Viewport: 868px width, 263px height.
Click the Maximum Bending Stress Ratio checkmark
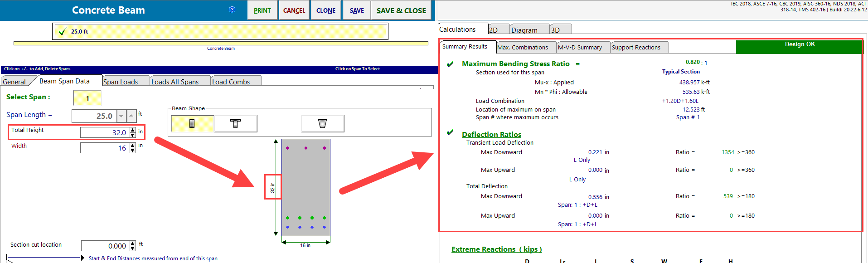[450, 64]
